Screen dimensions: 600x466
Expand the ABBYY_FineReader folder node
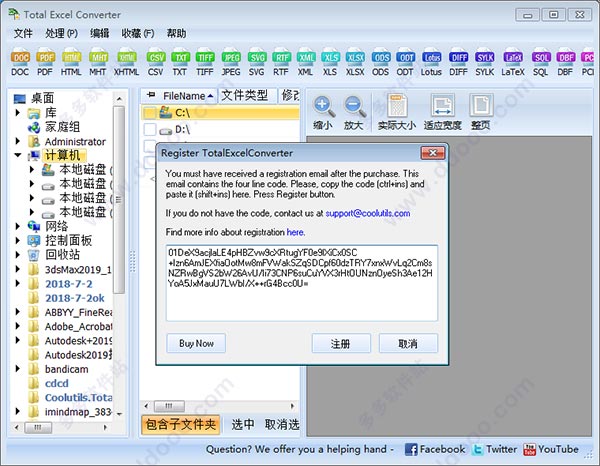point(18,312)
